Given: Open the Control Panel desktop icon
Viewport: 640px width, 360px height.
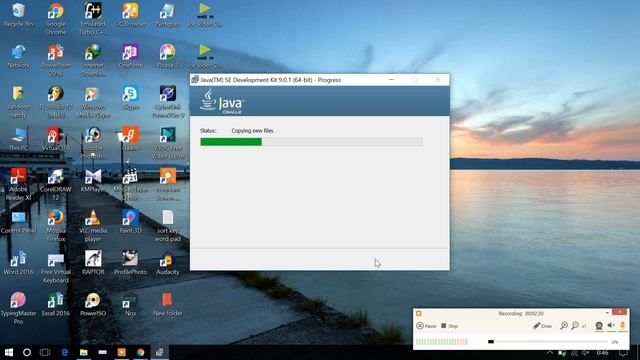Looking at the screenshot, I should coord(18,222).
